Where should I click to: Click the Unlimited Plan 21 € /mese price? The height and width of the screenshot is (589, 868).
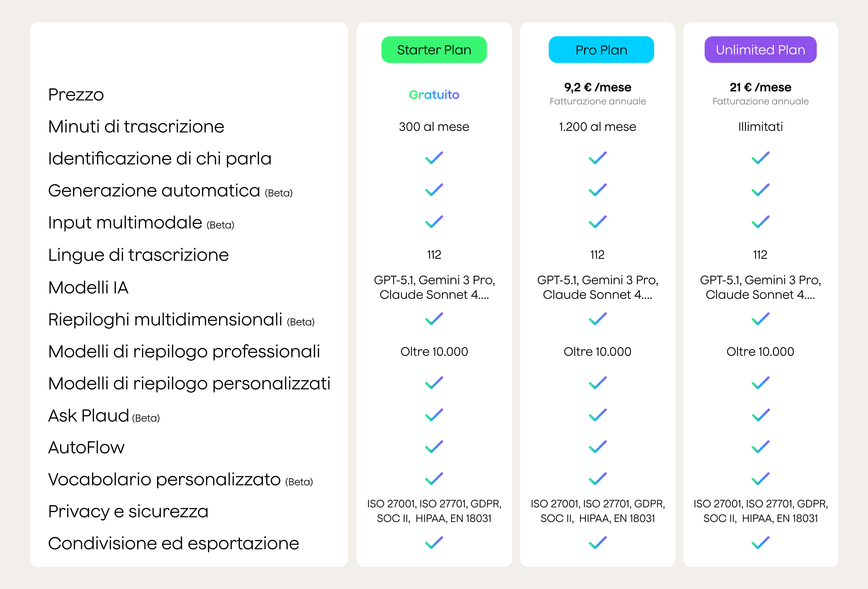[x=761, y=87]
